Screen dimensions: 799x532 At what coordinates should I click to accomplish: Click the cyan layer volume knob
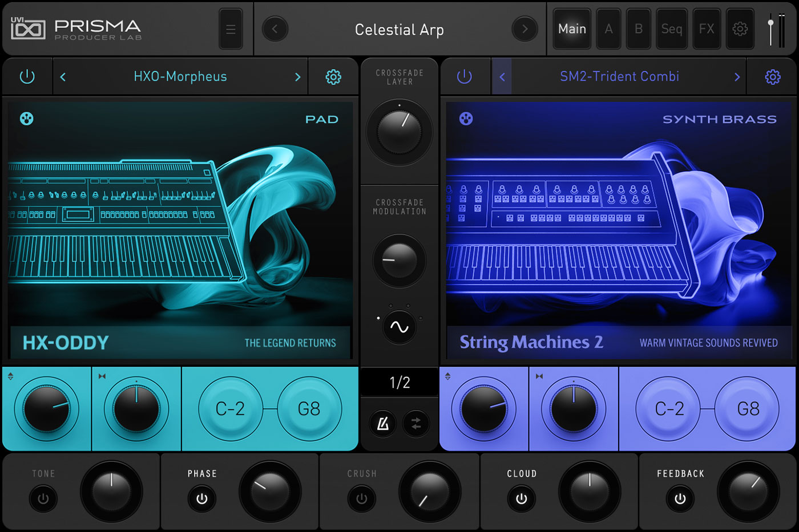point(46,409)
